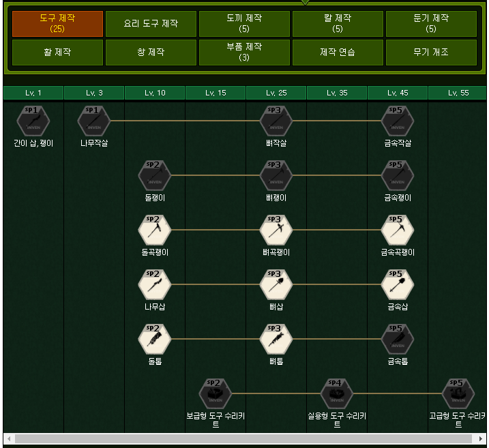Image resolution: width=489 pixels, height=448 pixels.
Task: Click the Lv. 25 column header
Action: 276,93
